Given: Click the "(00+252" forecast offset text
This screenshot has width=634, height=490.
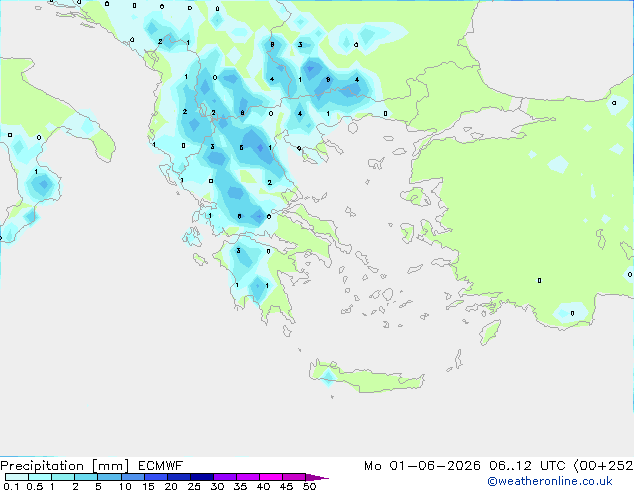Looking at the screenshot, I should pos(603,466).
